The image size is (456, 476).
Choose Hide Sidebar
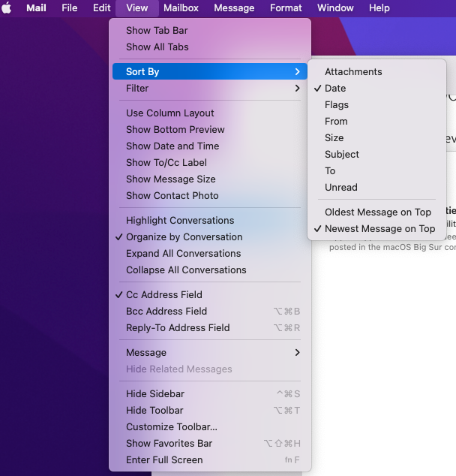click(210, 394)
